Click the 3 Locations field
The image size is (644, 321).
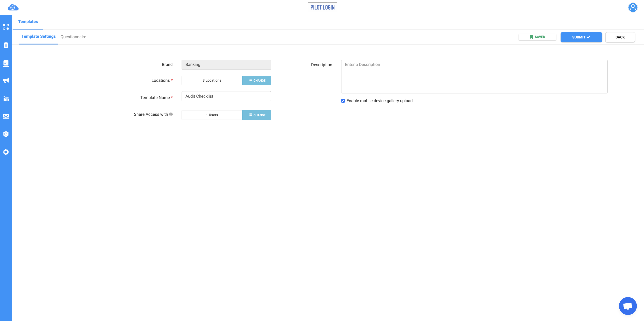click(212, 80)
